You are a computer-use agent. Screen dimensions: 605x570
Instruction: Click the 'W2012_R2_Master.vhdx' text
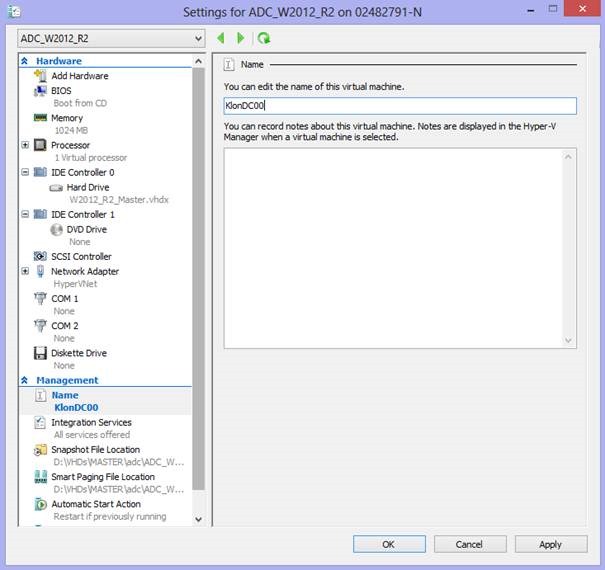click(x=119, y=200)
